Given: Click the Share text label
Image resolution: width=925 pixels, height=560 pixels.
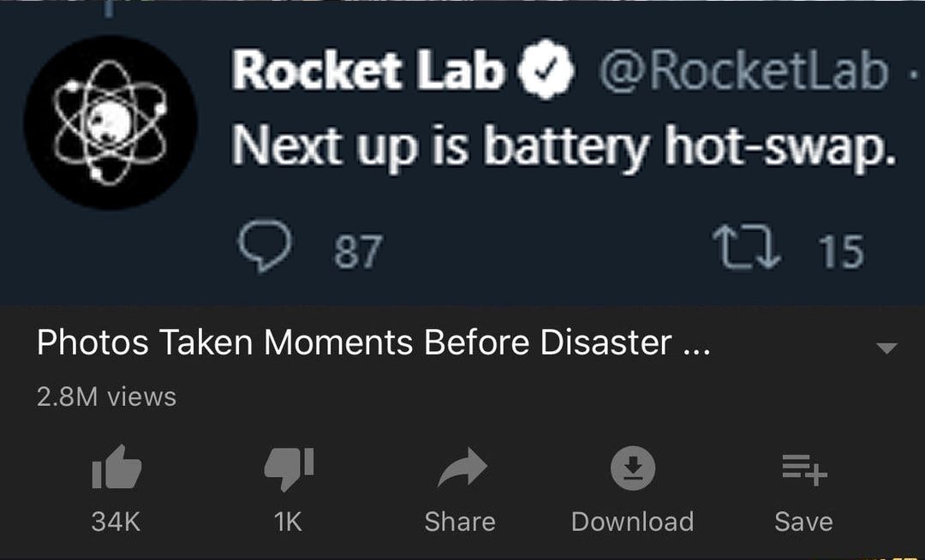Looking at the screenshot, I should pos(460,521).
